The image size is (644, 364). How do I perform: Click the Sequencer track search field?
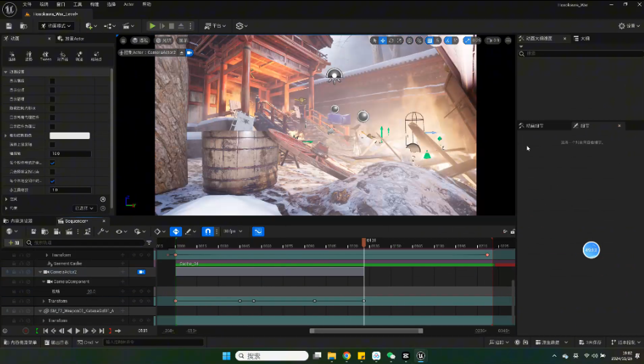tap(85, 243)
